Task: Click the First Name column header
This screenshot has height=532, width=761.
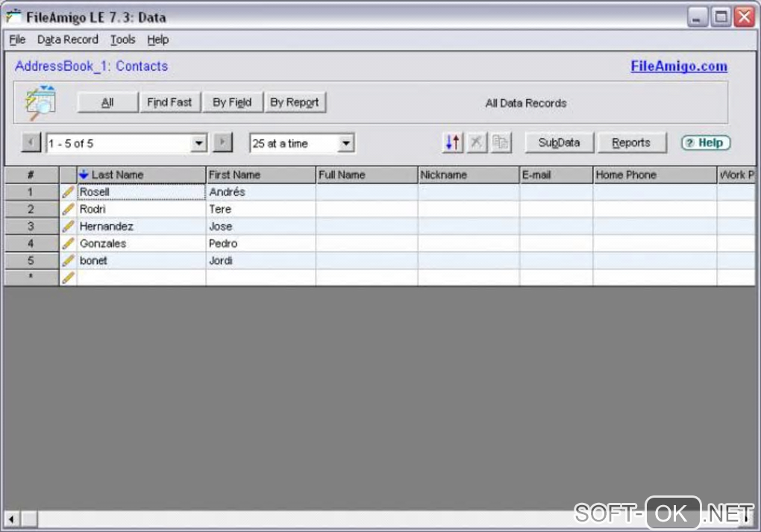Action: coord(260,175)
